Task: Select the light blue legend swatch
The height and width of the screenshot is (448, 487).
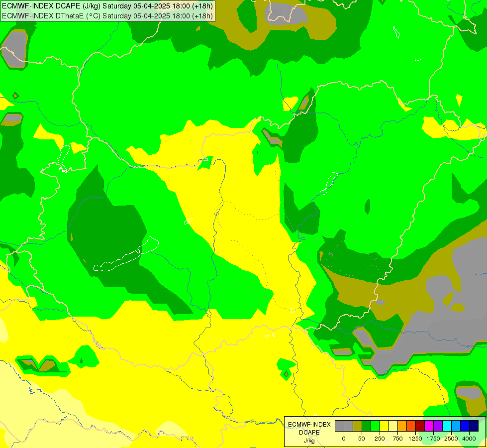Action: 456,426
